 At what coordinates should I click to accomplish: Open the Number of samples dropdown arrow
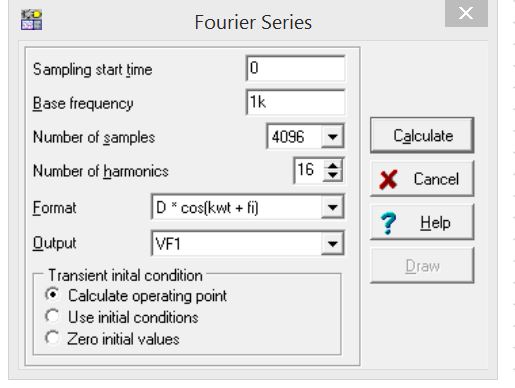coord(332,136)
